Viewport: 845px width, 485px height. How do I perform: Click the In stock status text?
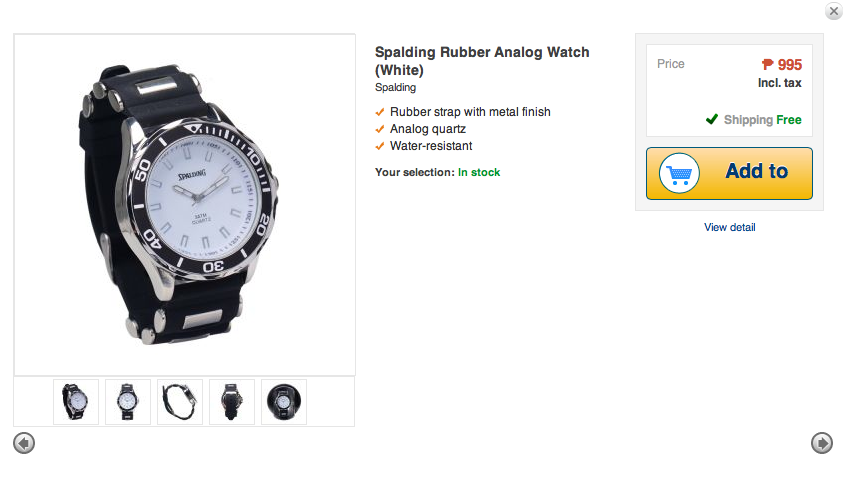[x=479, y=172]
